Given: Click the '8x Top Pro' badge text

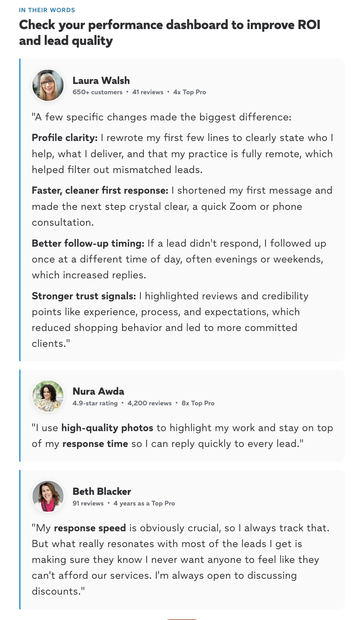Looking at the screenshot, I should click(x=198, y=403).
